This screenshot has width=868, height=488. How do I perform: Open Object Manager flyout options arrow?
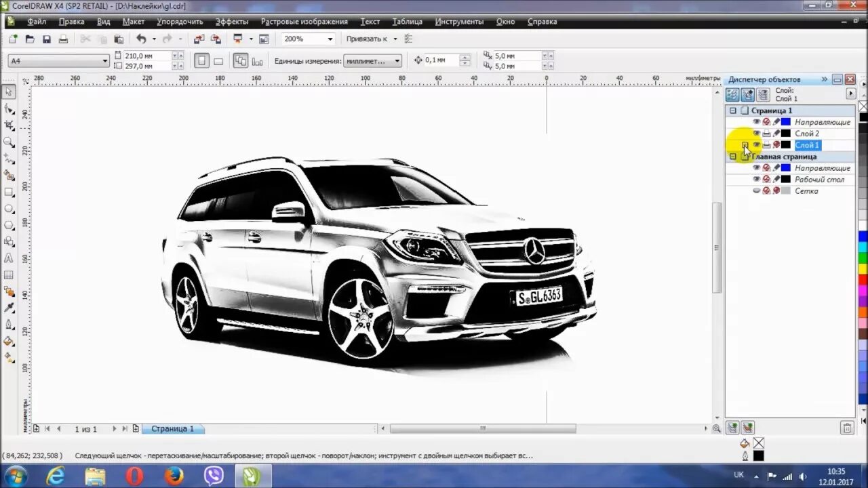(851, 94)
